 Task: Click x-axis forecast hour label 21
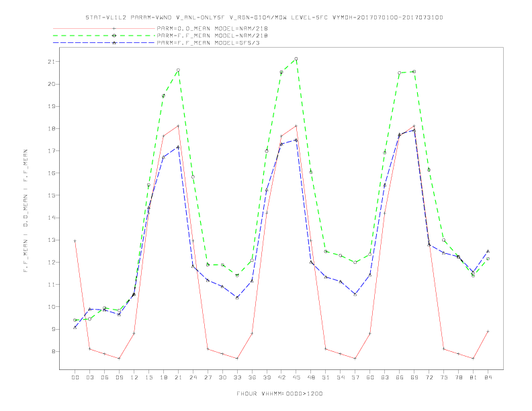tap(178, 377)
